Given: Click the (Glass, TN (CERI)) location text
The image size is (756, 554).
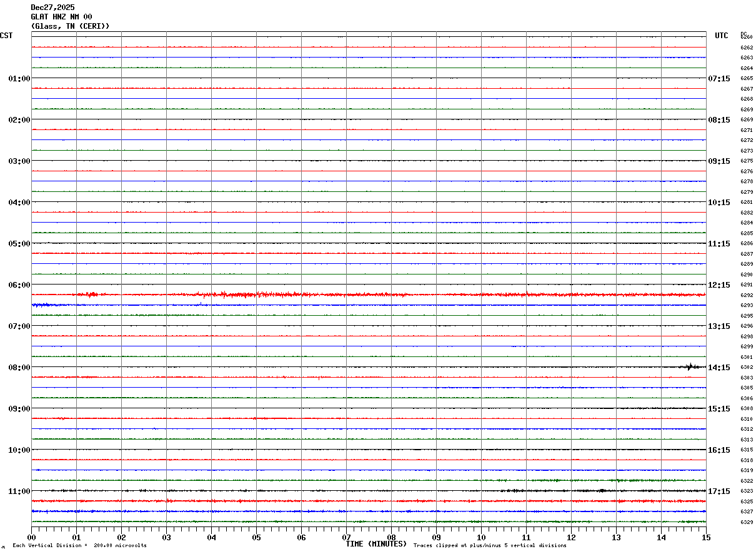Looking at the screenshot, I should click(70, 26).
